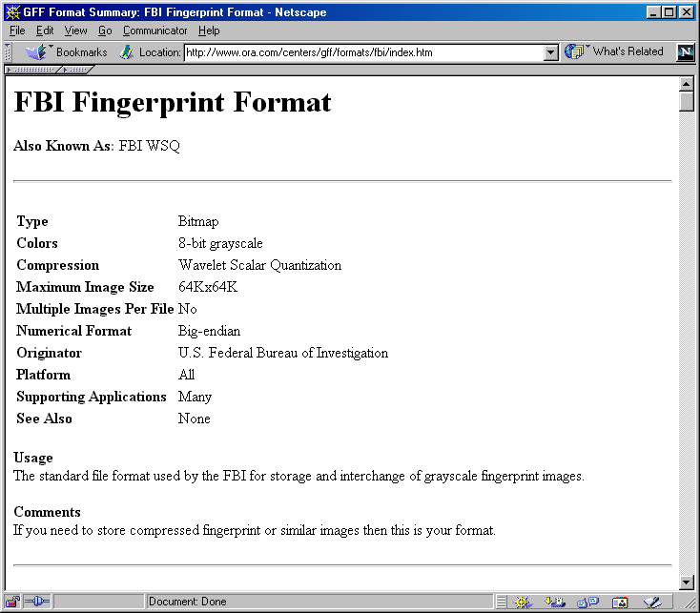The height and width of the screenshot is (613, 700).
Task: Click the 'Bitmap' type value
Action: 198,221
